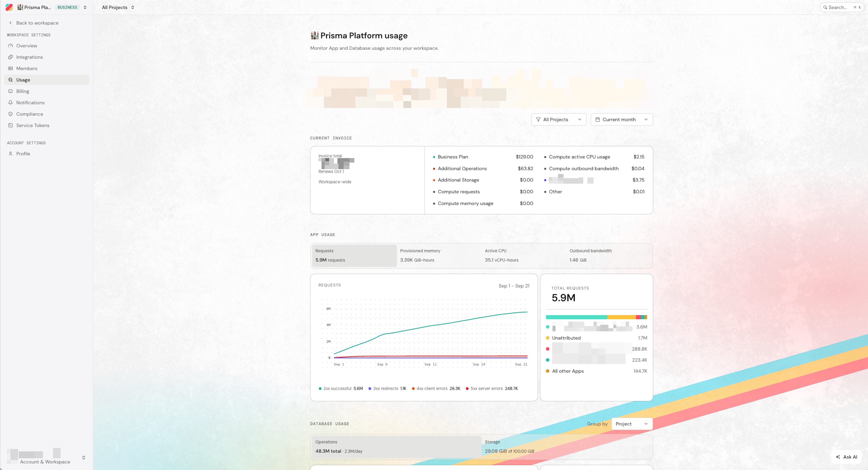Screen dimensions: 868x470
Task: Click the yellow Unattributed color dot
Action: 548,338
